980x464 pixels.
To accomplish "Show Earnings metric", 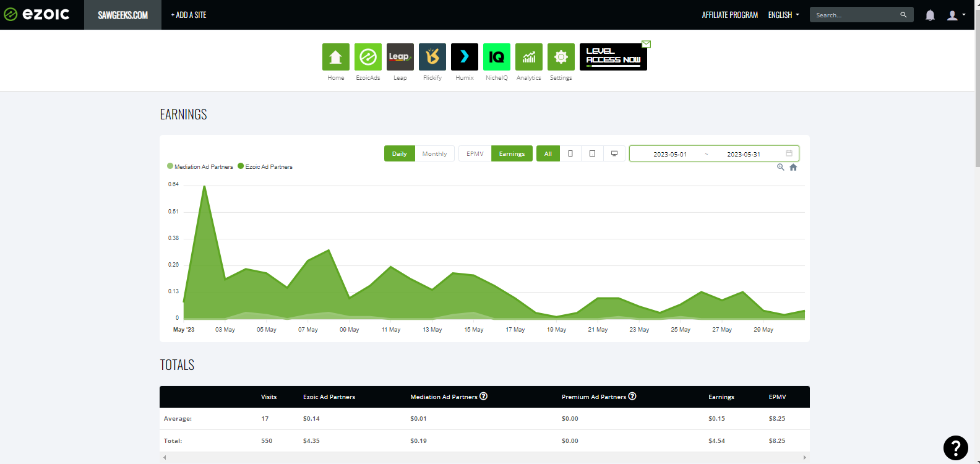I will click(x=512, y=153).
